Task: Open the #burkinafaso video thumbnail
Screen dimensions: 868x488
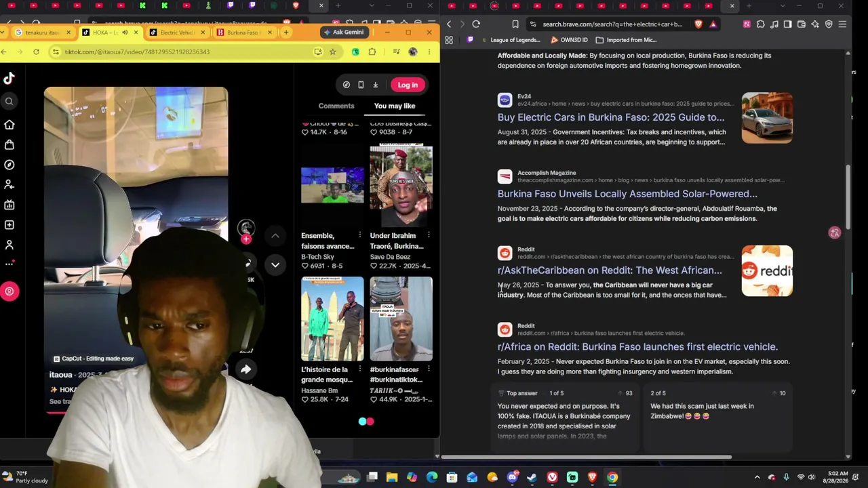Action: point(401,319)
